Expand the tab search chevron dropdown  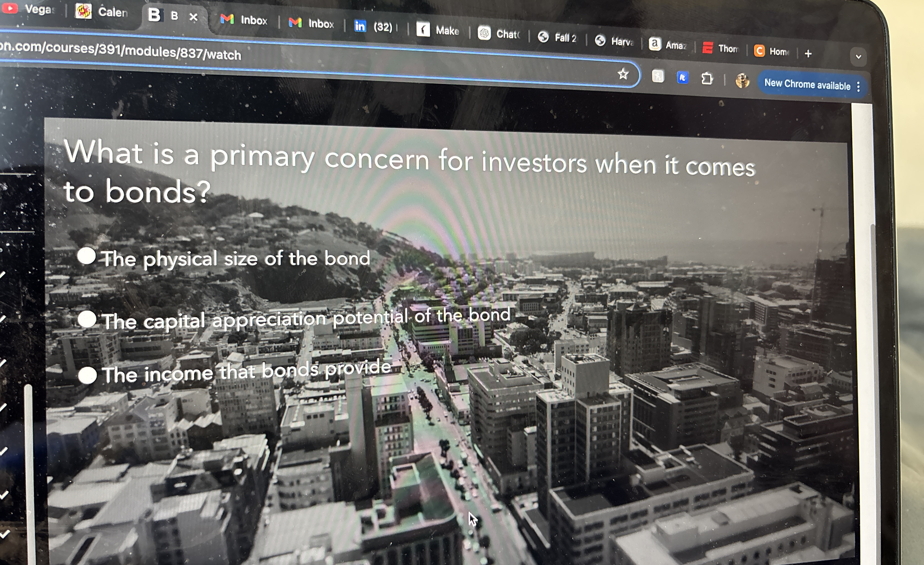[x=858, y=57]
